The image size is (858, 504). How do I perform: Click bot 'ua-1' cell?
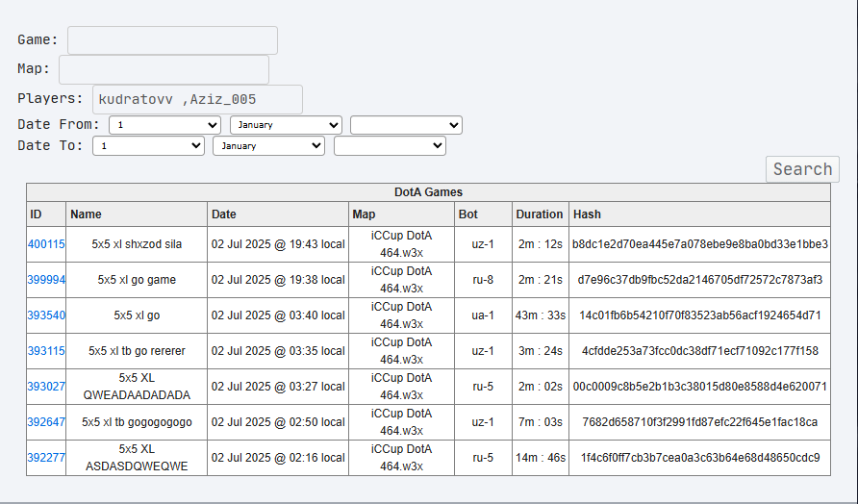click(x=483, y=315)
